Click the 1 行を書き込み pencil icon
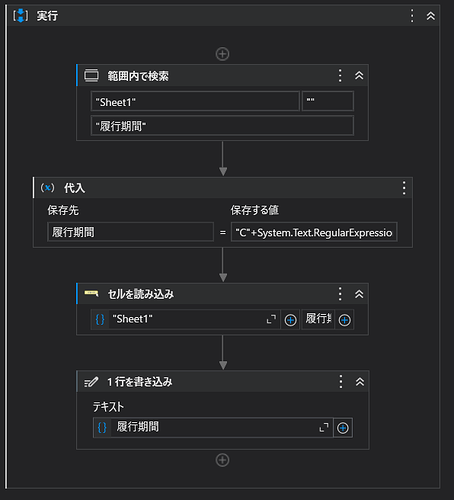 [91, 382]
